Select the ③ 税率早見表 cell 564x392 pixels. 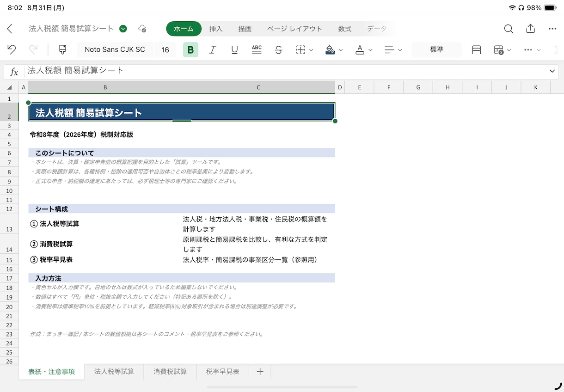(105, 260)
